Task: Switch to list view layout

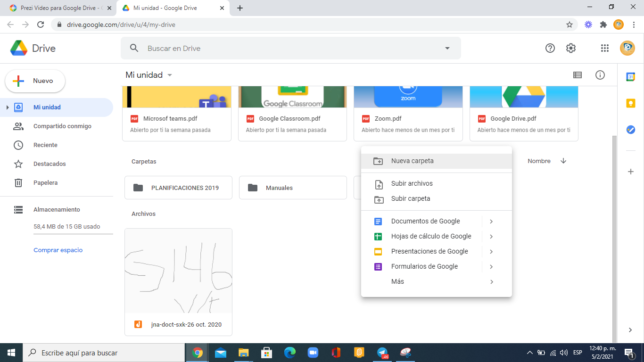Action: 577,75
